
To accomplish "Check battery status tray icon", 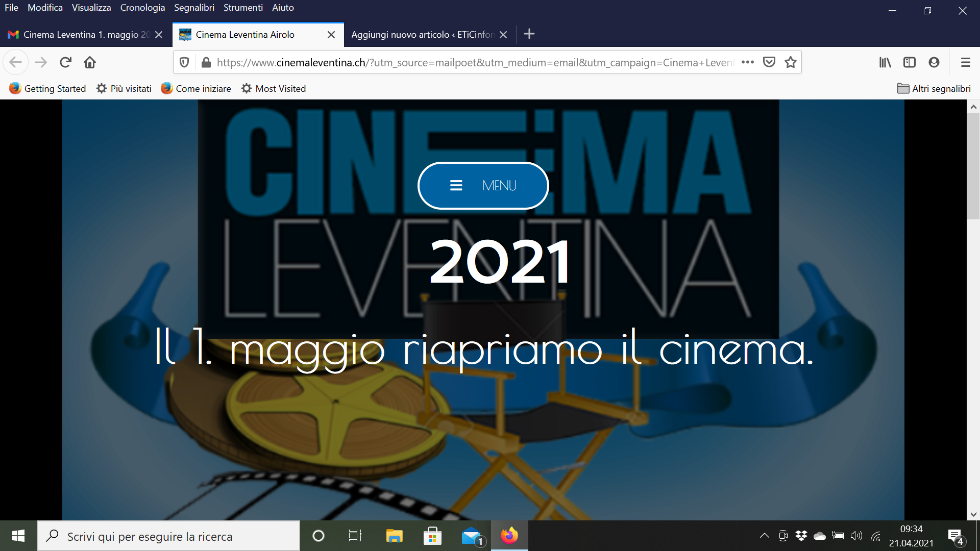I will pyautogui.click(x=838, y=536).
